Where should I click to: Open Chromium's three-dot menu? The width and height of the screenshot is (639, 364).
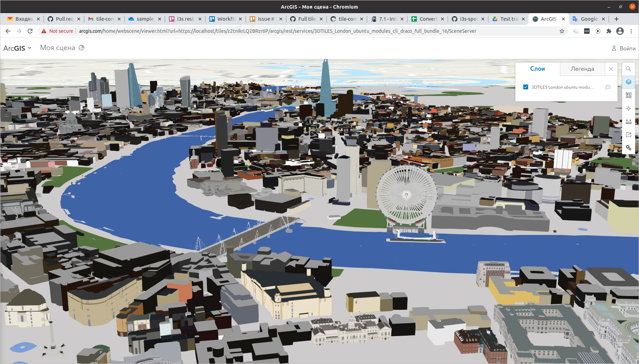click(632, 31)
